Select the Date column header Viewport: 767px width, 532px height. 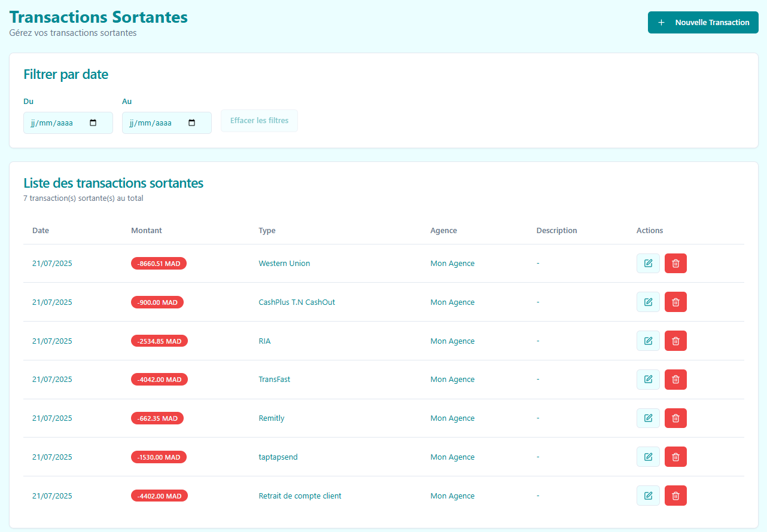[x=41, y=231]
